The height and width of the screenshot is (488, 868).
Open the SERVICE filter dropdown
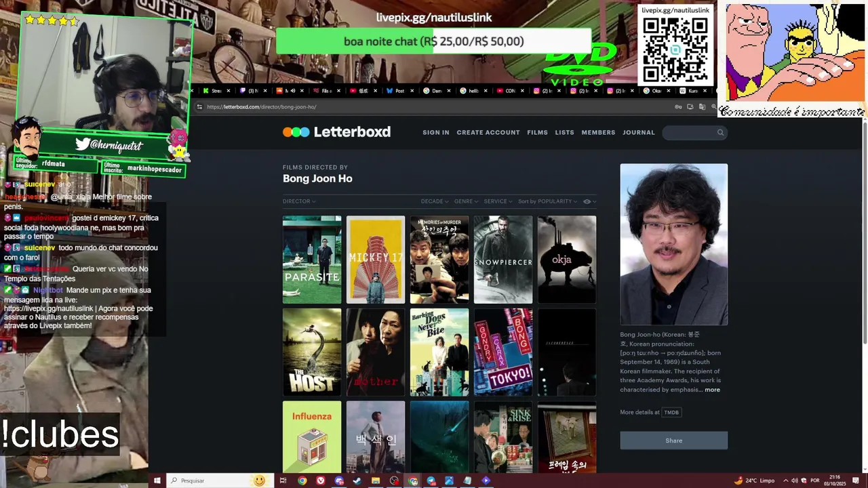coord(498,201)
